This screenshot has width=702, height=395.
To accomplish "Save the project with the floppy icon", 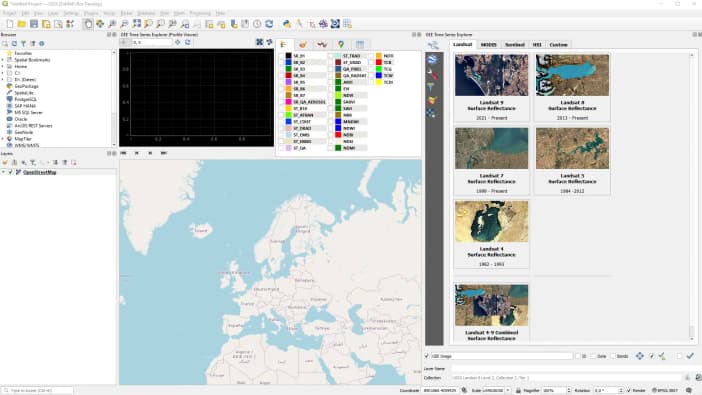I will pos(34,24).
